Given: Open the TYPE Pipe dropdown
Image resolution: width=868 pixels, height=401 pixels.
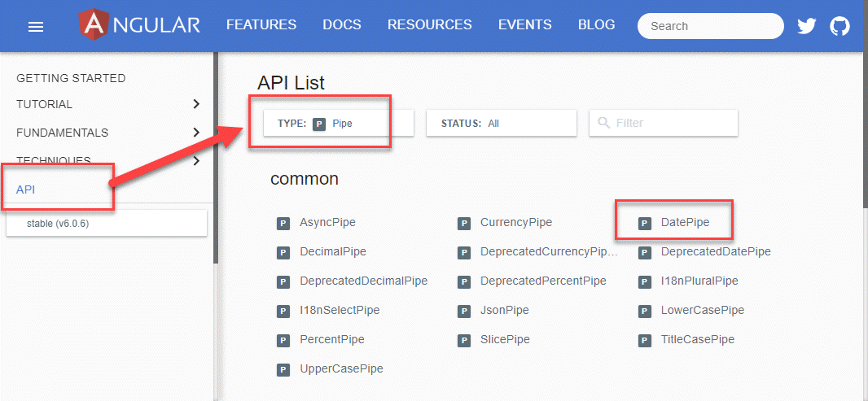Looking at the screenshot, I should tap(338, 123).
